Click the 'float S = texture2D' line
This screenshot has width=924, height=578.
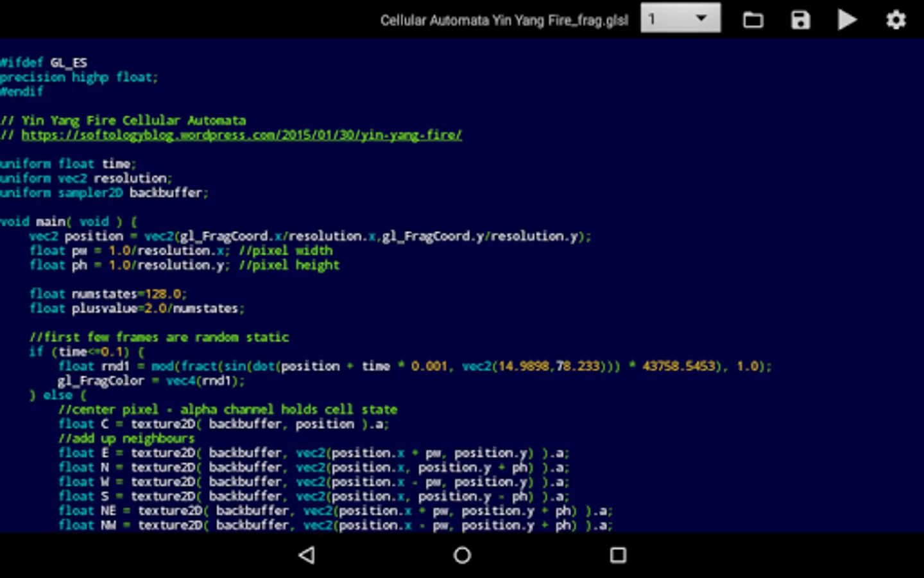(314, 496)
